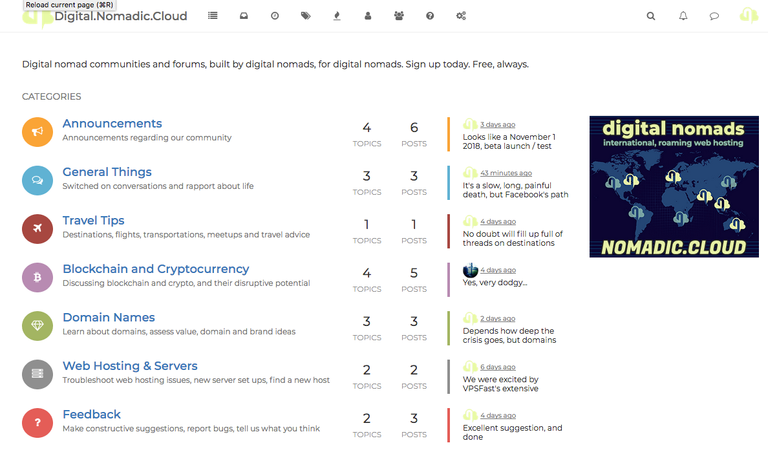Click the poster avatar in Feedback's latest post
Viewport: 768px width, 449px height.
[470, 415]
